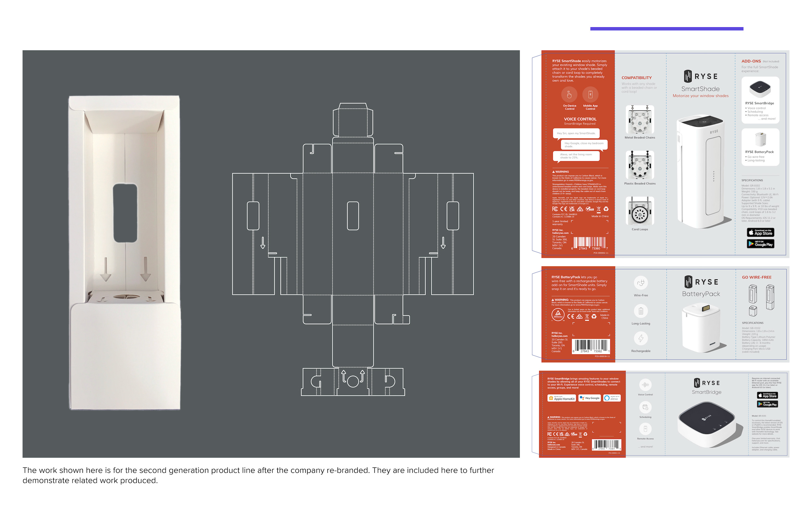
Task: Click the 'VOICE CONTROL' heading
Action: [x=580, y=119]
